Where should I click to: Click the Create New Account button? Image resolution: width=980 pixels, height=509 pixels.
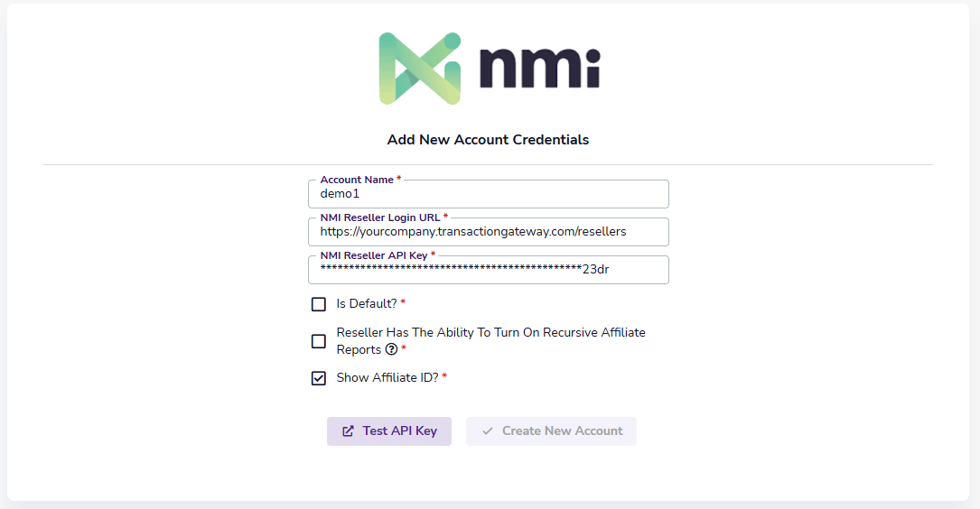[x=551, y=431]
